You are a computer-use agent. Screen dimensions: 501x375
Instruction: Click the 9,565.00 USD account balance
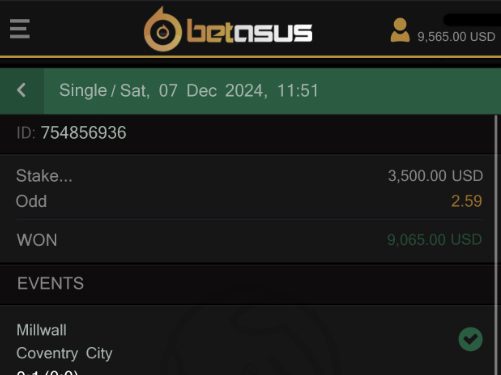(x=456, y=37)
